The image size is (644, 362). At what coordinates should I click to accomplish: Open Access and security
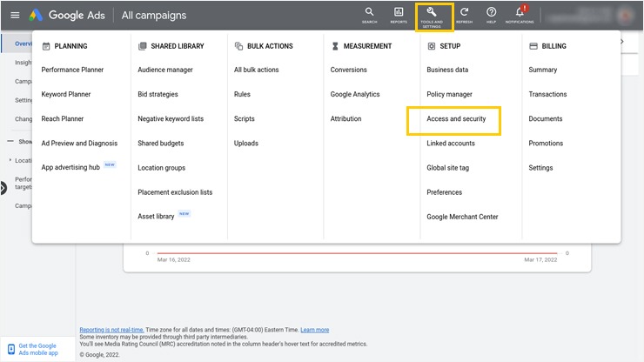click(456, 118)
